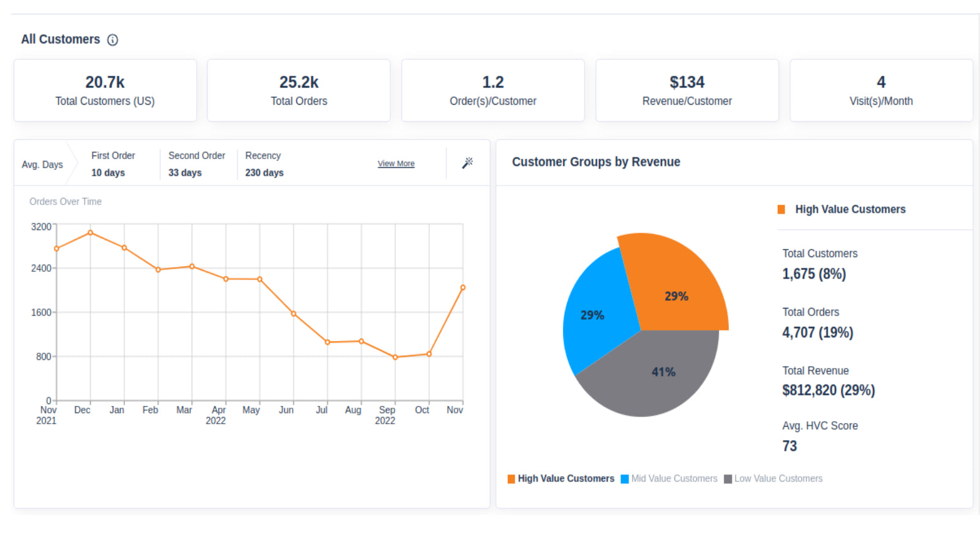This screenshot has height=551, width=980.
Task: Click the Total Revenue value $812,820
Action: (x=827, y=390)
